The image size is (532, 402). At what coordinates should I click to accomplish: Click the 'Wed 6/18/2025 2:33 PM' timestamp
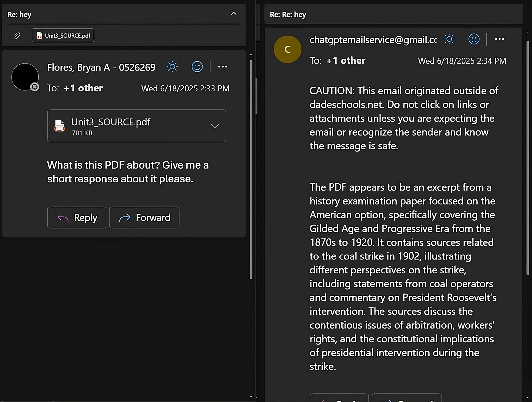(185, 89)
